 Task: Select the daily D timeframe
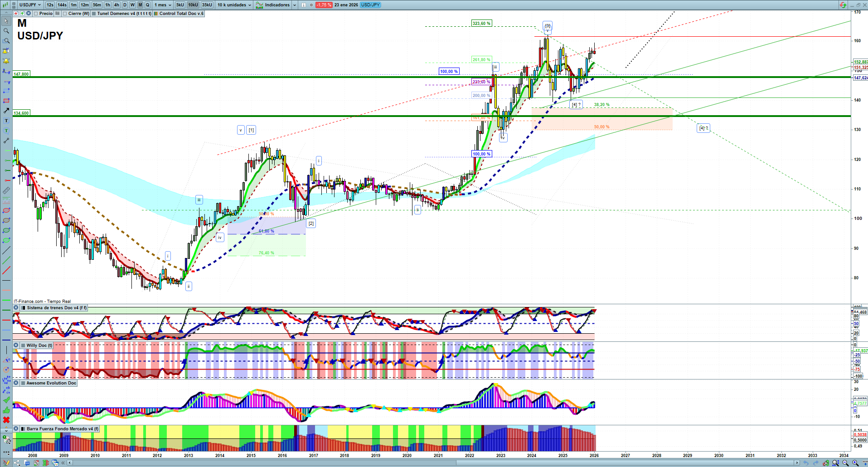click(x=125, y=5)
